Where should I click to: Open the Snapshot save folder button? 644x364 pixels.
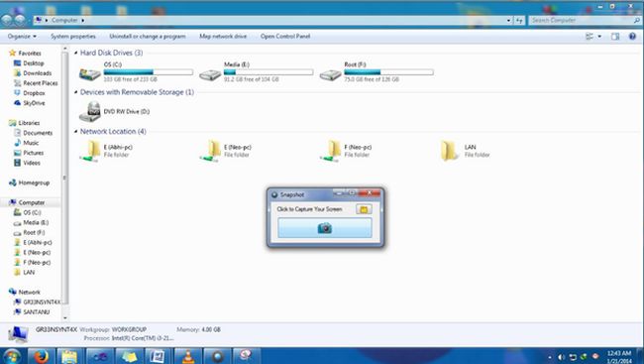[364, 209]
